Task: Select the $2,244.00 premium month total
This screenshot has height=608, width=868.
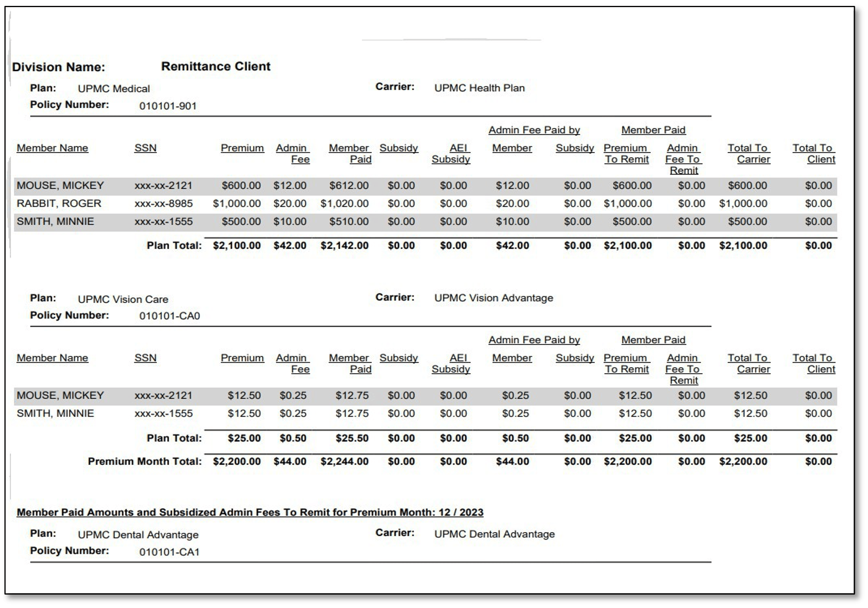Action: coord(344,462)
